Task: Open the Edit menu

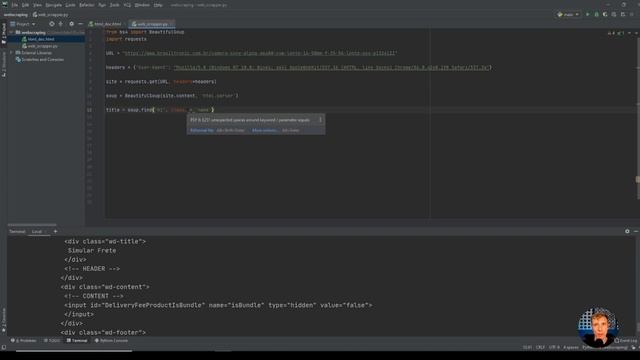Action: 25,5
